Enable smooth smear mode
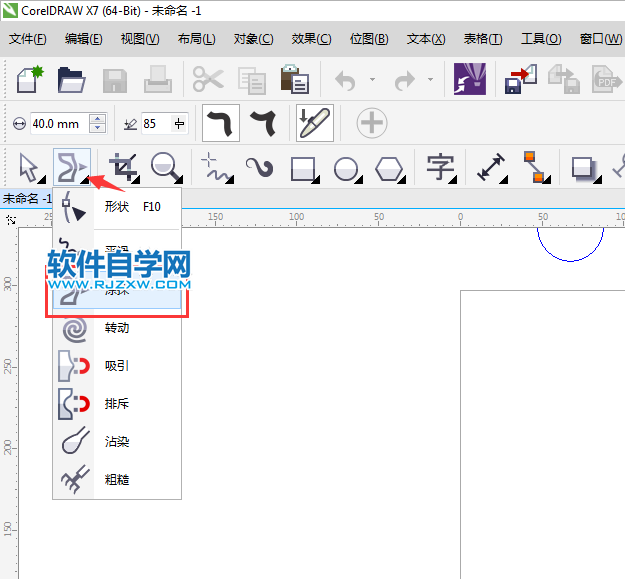This screenshot has width=625, height=579. (221, 124)
